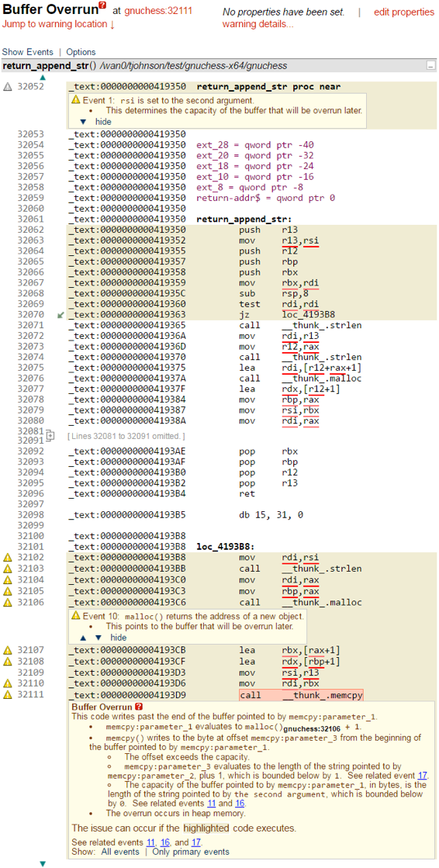Screen dimensions: 439x868
Task: Open event 17 in 'See related events' line
Action: click(x=196, y=842)
